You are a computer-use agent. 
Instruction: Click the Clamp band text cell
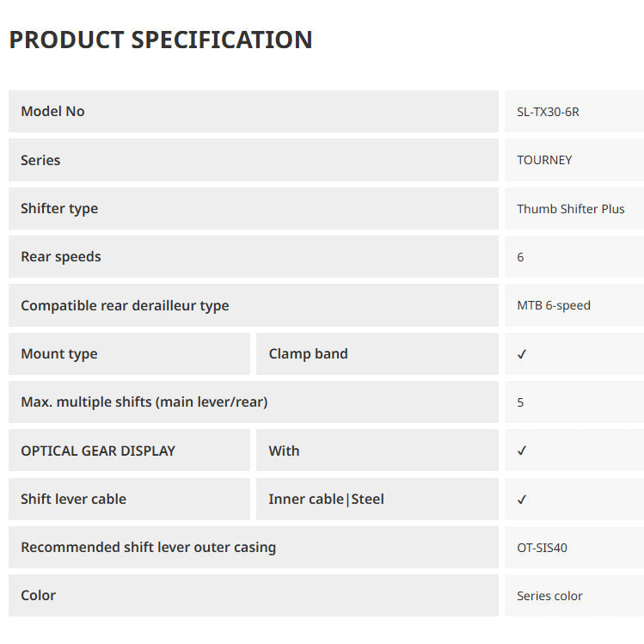tap(308, 354)
